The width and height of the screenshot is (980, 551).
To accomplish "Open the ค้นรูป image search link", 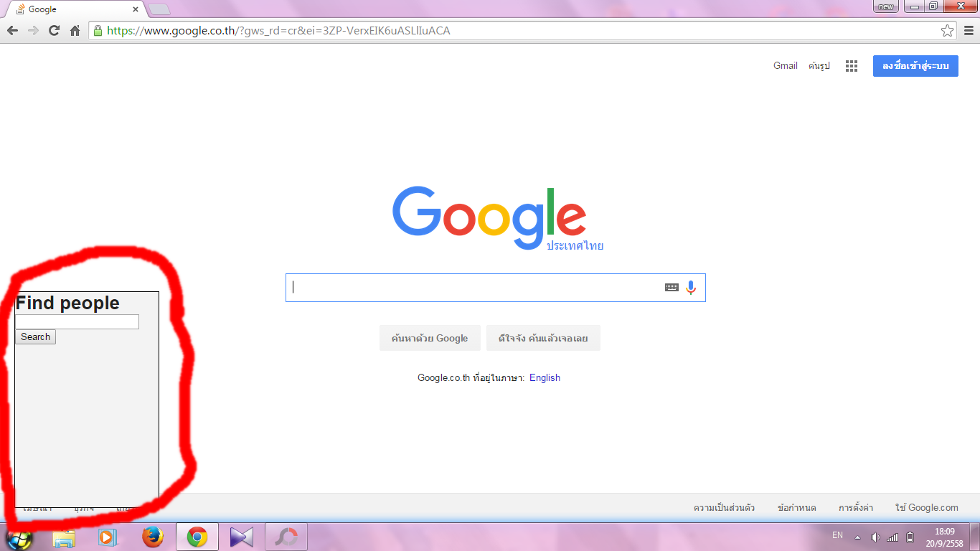I will (x=819, y=66).
